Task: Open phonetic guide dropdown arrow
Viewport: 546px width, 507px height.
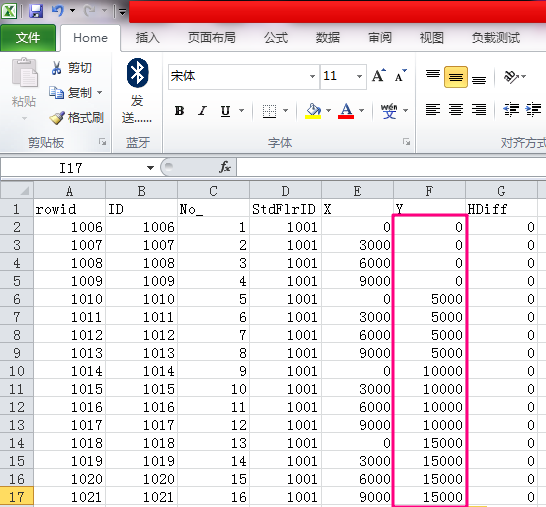Action: point(405,111)
